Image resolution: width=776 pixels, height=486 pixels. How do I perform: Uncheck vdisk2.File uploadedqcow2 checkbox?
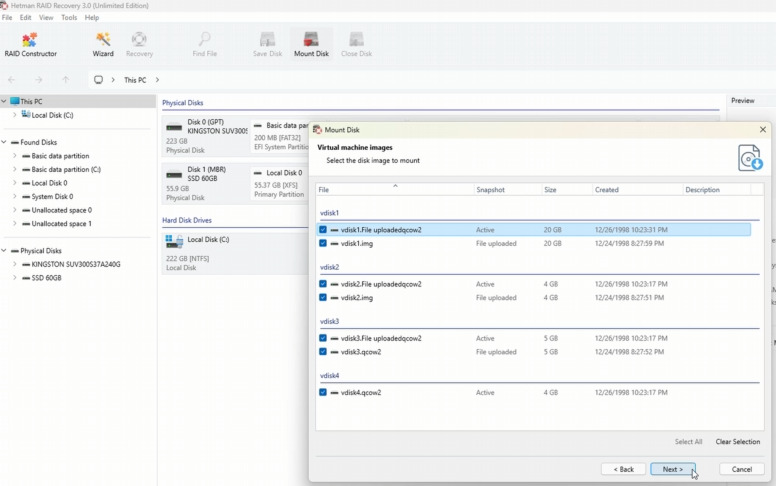(x=323, y=284)
